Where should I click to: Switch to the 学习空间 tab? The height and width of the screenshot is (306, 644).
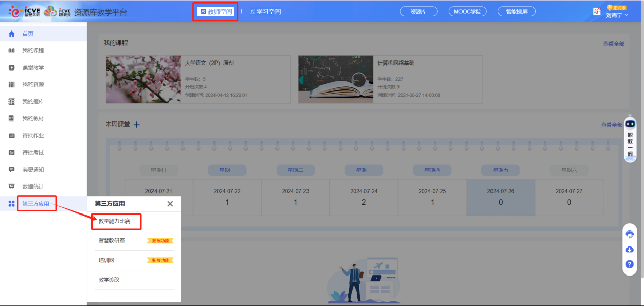point(265,12)
